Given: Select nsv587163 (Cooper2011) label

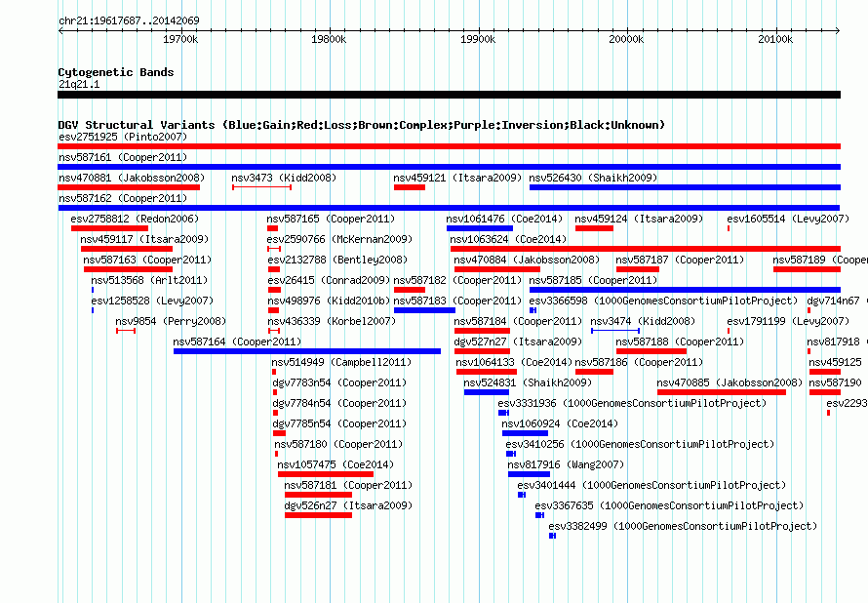Looking at the screenshot, I should tap(147, 260).
